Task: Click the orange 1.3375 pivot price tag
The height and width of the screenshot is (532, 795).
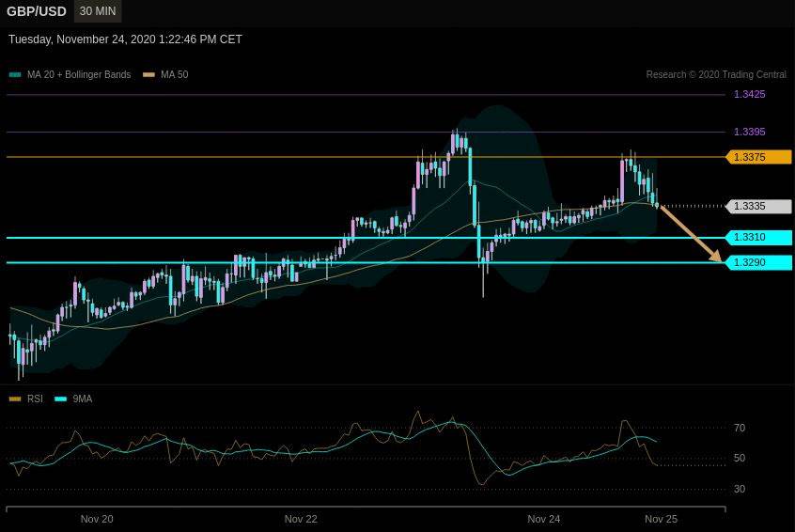Action: point(758,157)
